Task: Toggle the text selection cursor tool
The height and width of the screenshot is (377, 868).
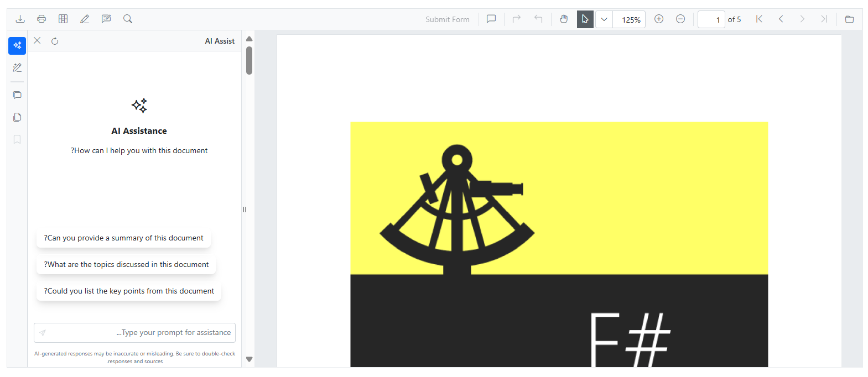Action: click(585, 19)
